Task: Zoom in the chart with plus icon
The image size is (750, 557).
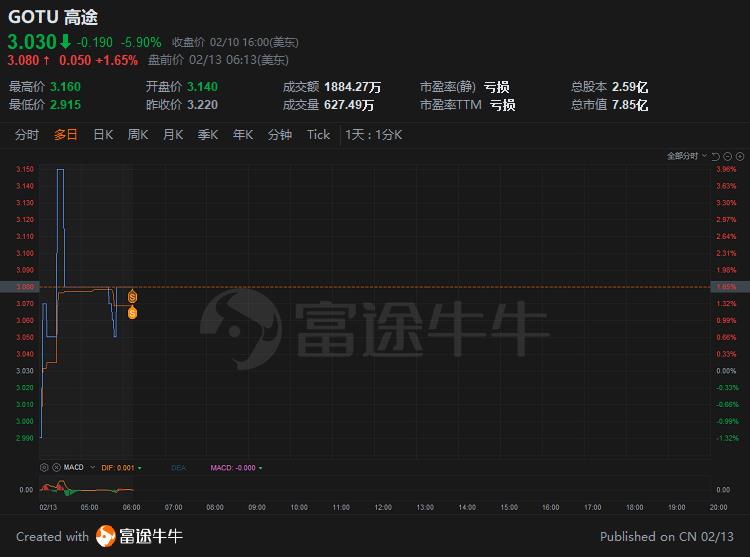Action: tap(740, 156)
